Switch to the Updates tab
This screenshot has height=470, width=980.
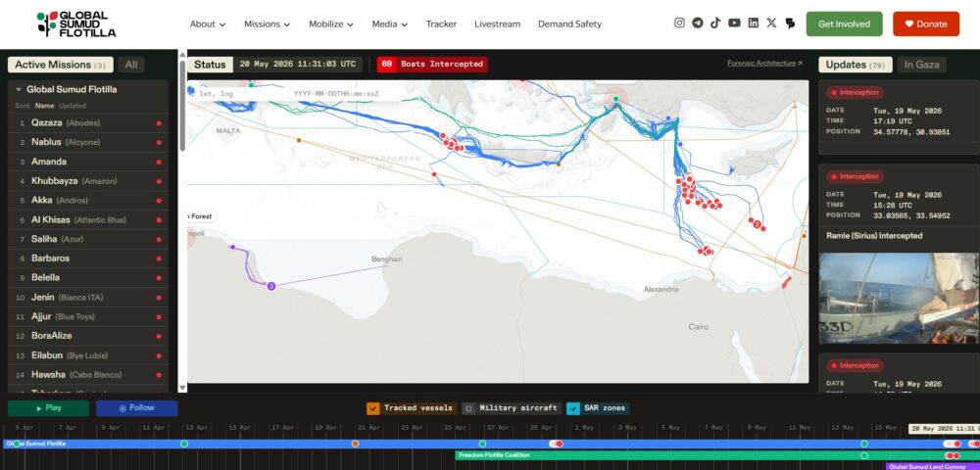855,65
